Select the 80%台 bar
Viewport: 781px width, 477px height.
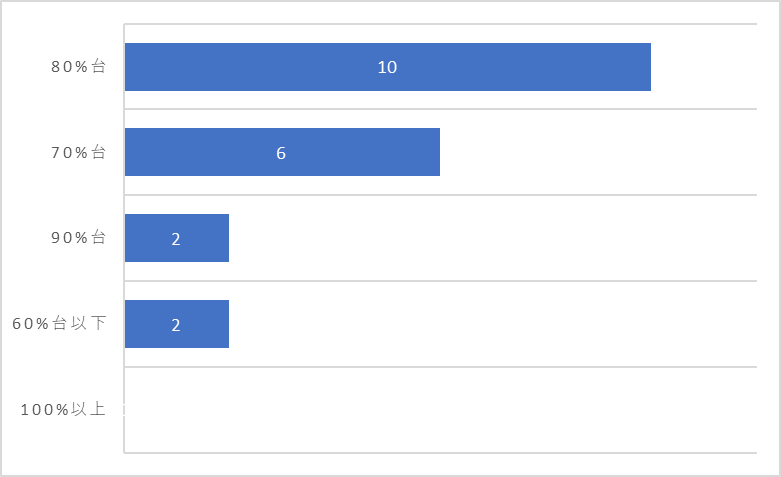point(388,67)
